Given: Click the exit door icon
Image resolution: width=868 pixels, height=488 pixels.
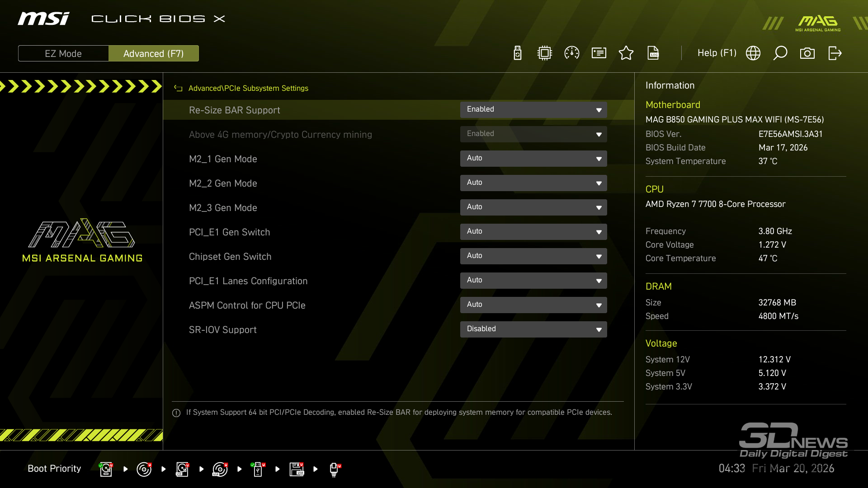Looking at the screenshot, I should click(x=835, y=53).
